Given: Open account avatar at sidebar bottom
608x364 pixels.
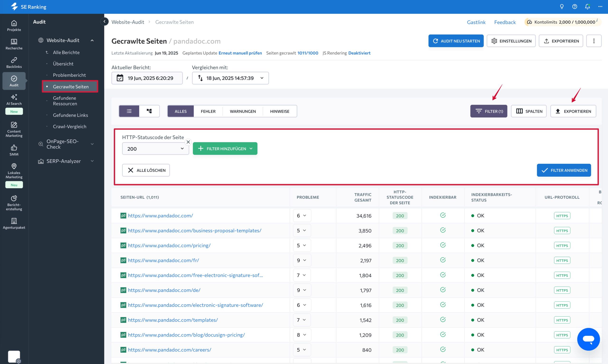Looking at the screenshot, I should coord(14,356).
